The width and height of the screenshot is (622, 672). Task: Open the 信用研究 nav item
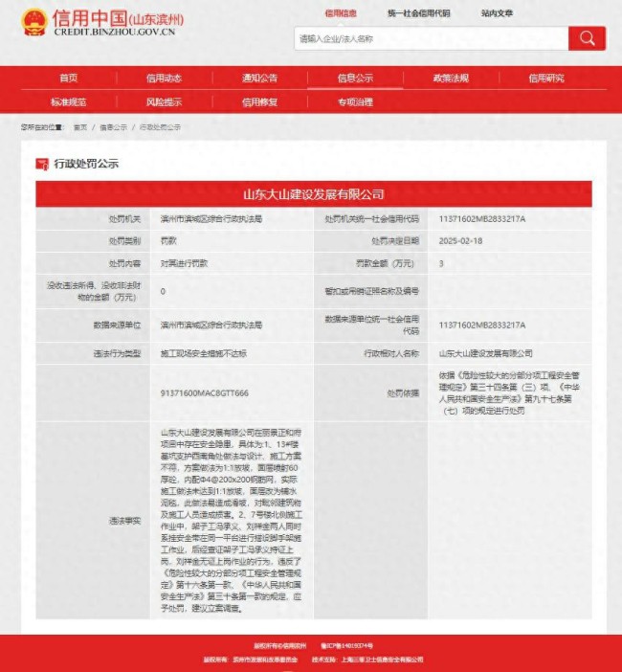(546, 78)
